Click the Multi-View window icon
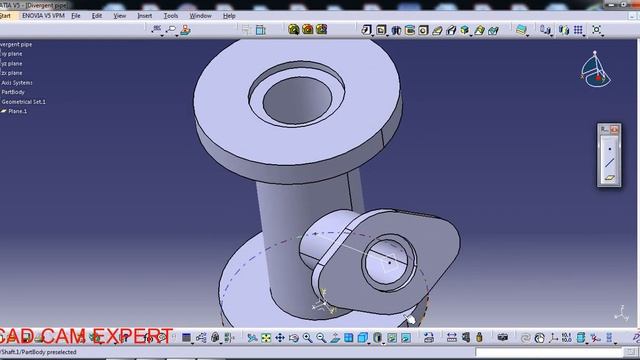Viewport: 640px width, 360px height. 349,338
